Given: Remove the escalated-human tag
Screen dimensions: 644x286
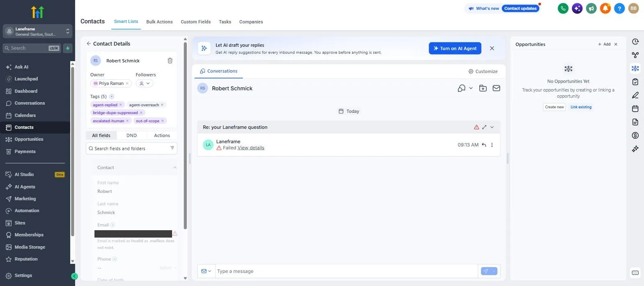Looking at the screenshot, I should pos(128,121).
